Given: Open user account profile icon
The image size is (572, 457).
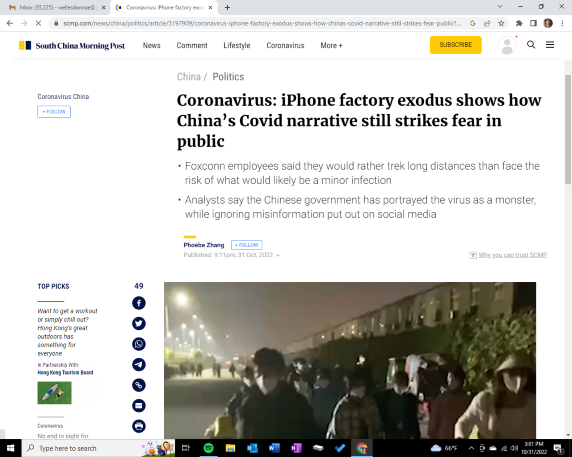Looking at the screenshot, I should click(x=507, y=45).
